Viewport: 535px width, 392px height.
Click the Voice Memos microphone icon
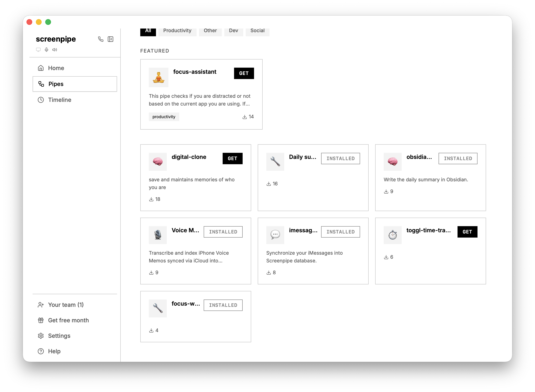click(x=158, y=235)
